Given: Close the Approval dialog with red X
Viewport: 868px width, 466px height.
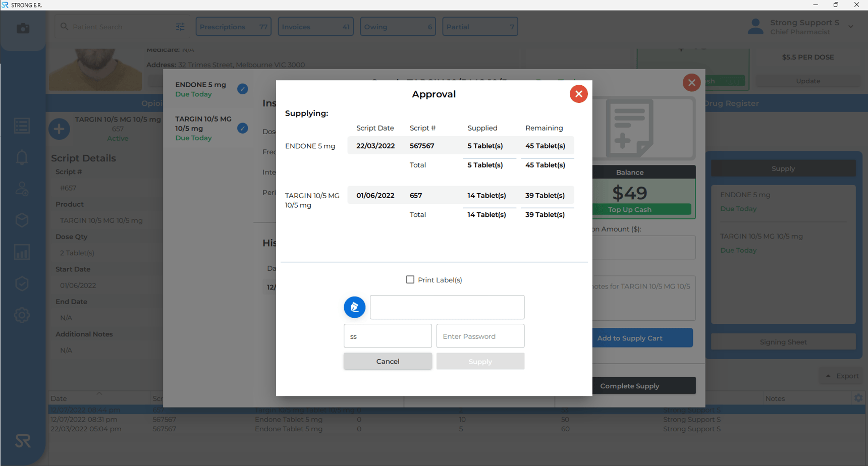Looking at the screenshot, I should pyautogui.click(x=578, y=94).
